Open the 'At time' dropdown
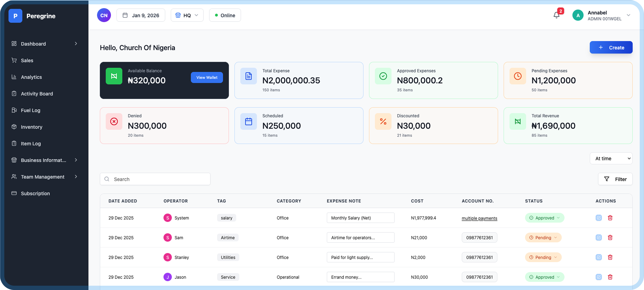This screenshot has width=644, height=290. coord(611,158)
